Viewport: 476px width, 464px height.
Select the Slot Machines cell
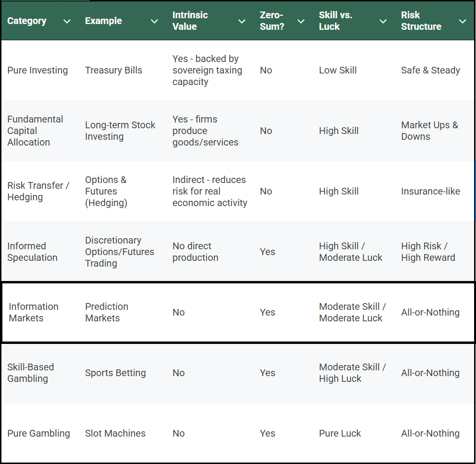point(115,433)
